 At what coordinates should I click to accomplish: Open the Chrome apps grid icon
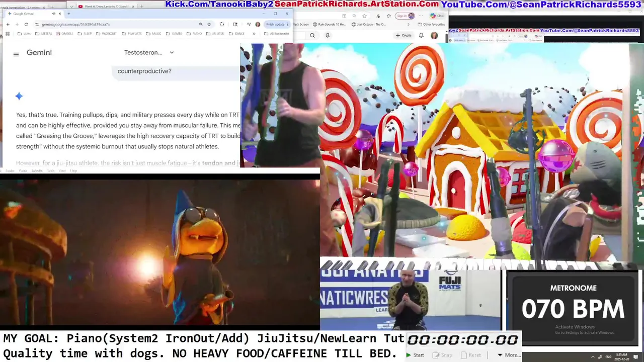(8, 34)
